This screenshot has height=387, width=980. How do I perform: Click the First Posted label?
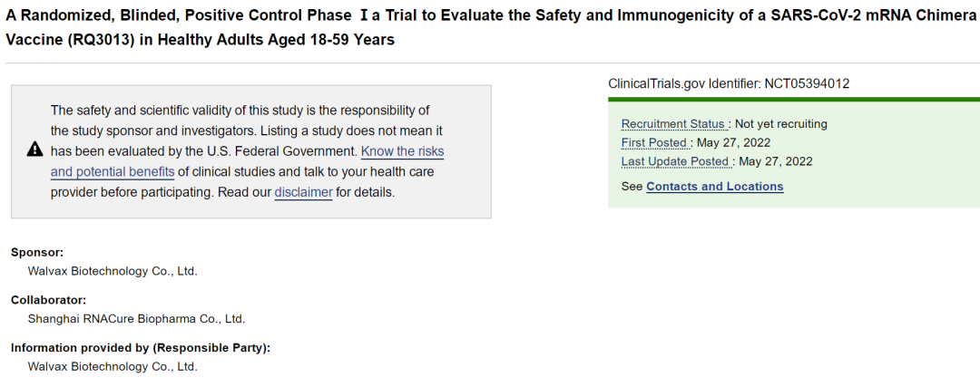click(x=655, y=143)
